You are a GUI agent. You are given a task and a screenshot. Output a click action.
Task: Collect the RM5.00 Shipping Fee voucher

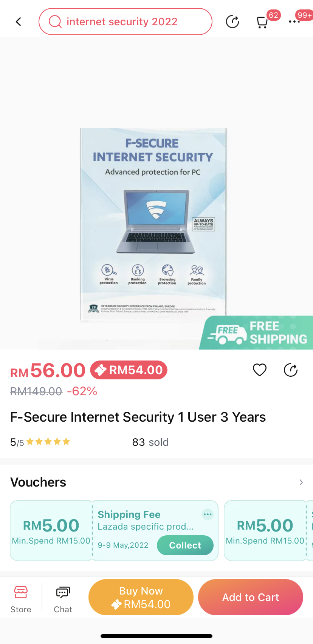[185, 545]
